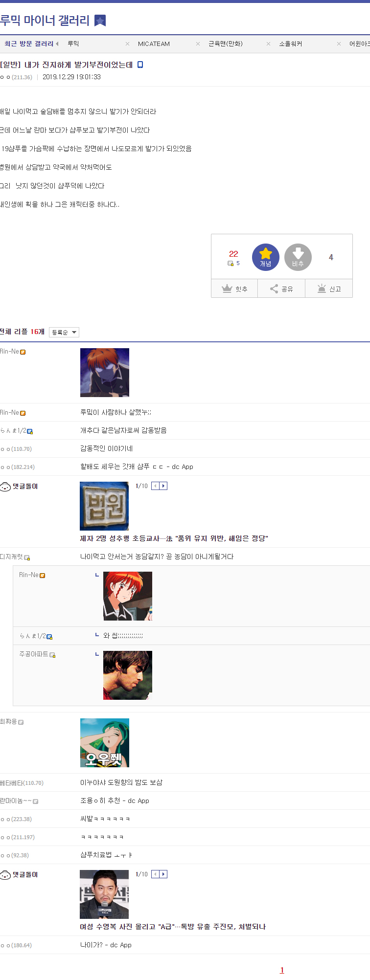
Task: Open the 등록순 comment sort dropdown
Action: [x=64, y=332]
